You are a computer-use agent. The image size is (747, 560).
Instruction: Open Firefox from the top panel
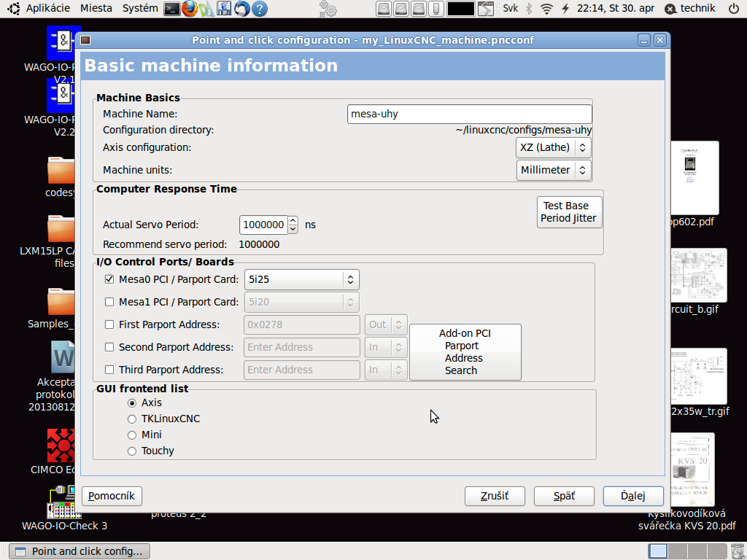point(190,9)
